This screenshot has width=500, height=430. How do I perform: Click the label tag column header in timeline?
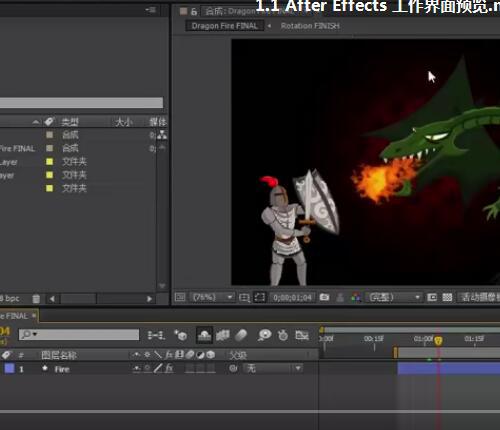tap(6, 355)
